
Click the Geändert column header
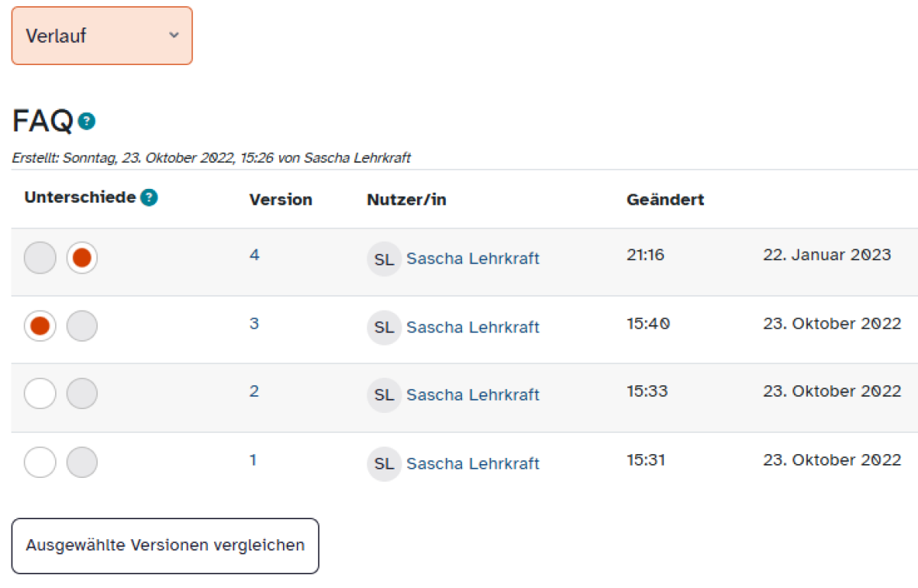coord(665,200)
